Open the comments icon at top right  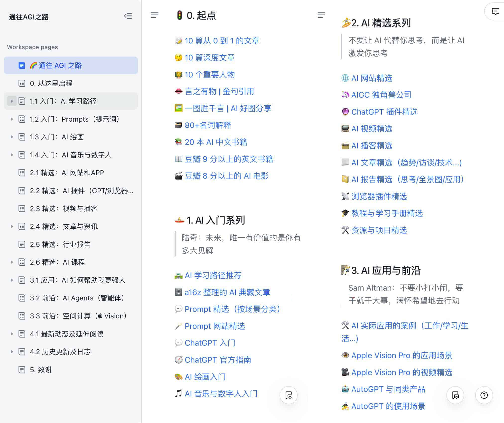[495, 11]
